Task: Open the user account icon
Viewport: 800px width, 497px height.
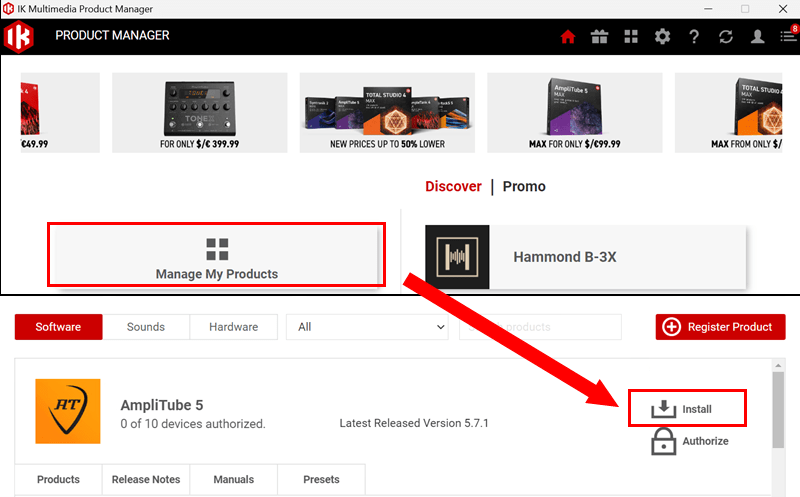Action: tap(757, 36)
